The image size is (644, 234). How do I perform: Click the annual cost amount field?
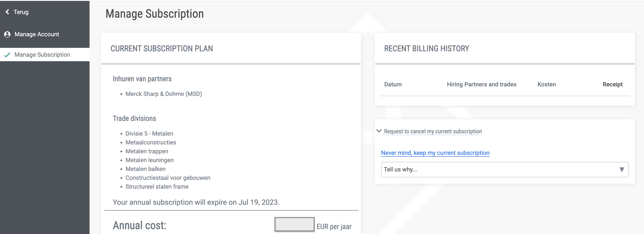[x=294, y=224]
